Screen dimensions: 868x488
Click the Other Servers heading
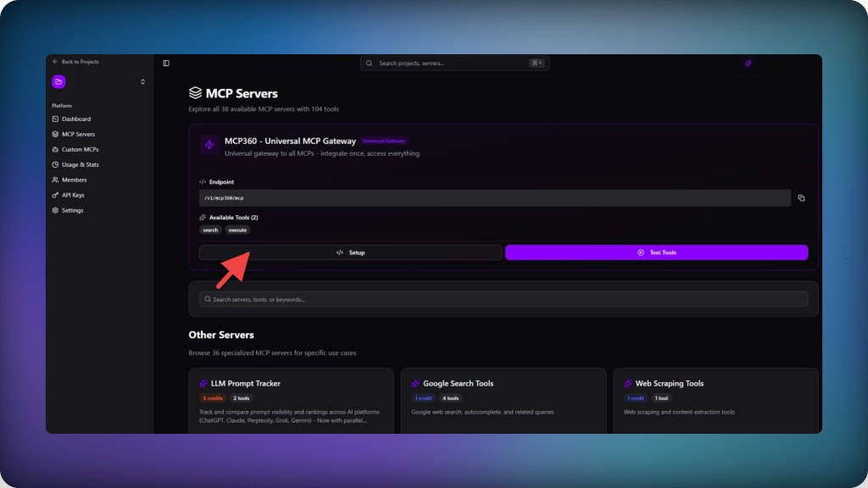[x=221, y=335]
